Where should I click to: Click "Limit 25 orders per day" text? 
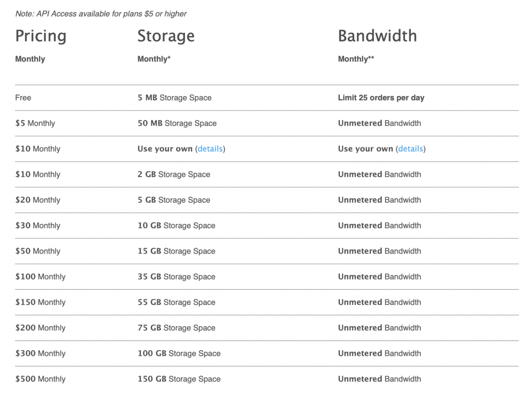pos(381,98)
